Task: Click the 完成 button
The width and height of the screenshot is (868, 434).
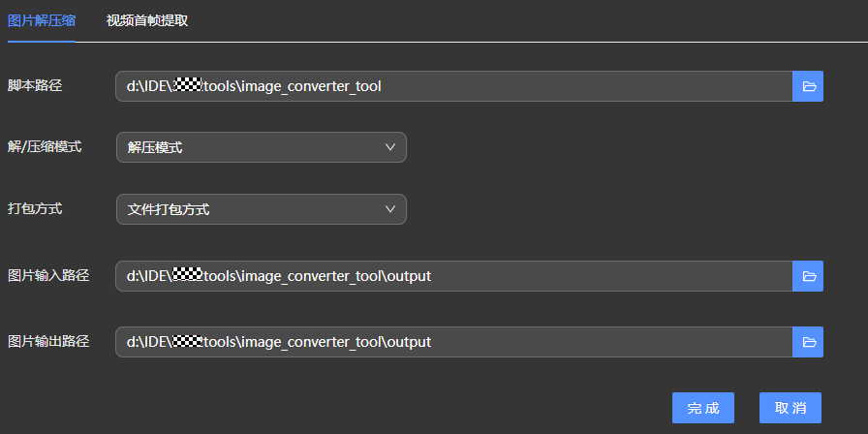Action: pyautogui.click(x=703, y=408)
